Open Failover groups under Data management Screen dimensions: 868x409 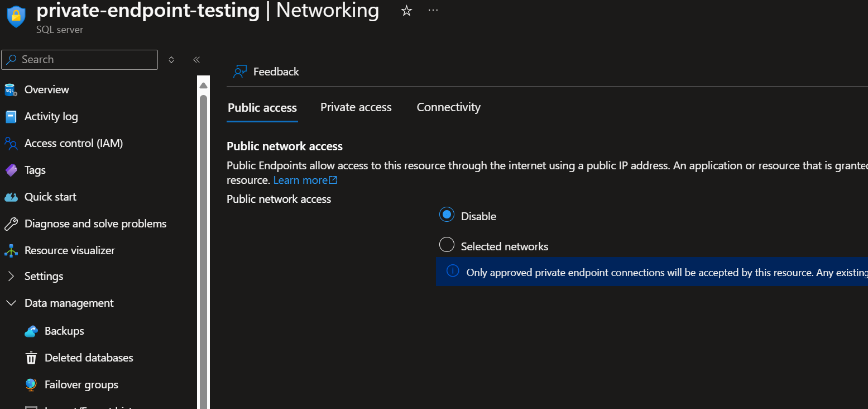(x=81, y=385)
